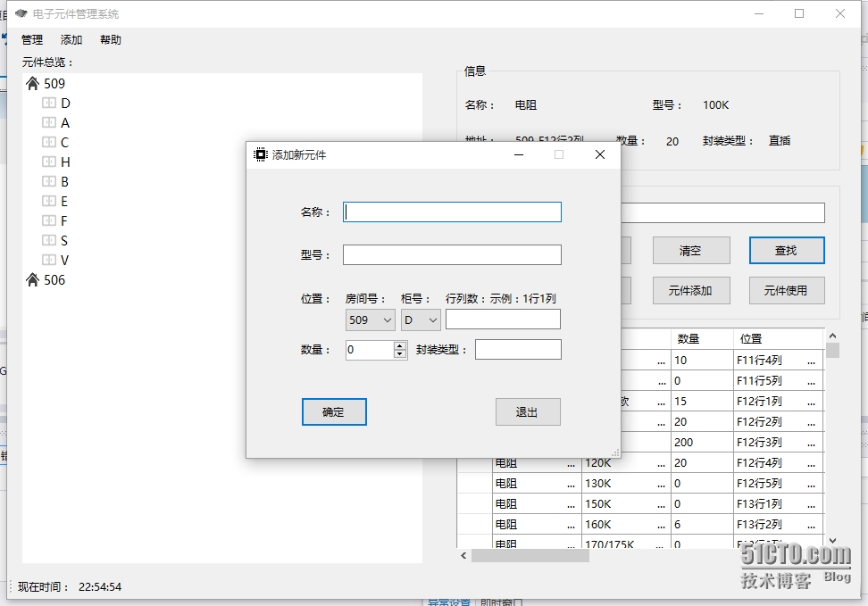Select cabinet V in the tree
The width and height of the screenshot is (868, 606).
65,260
